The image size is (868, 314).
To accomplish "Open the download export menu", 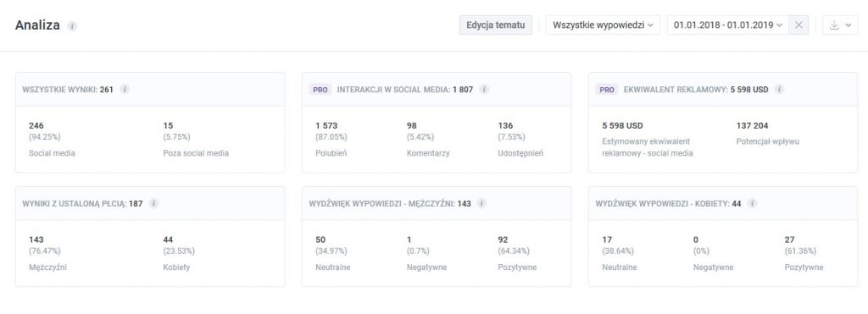I will (x=840, y=25).
